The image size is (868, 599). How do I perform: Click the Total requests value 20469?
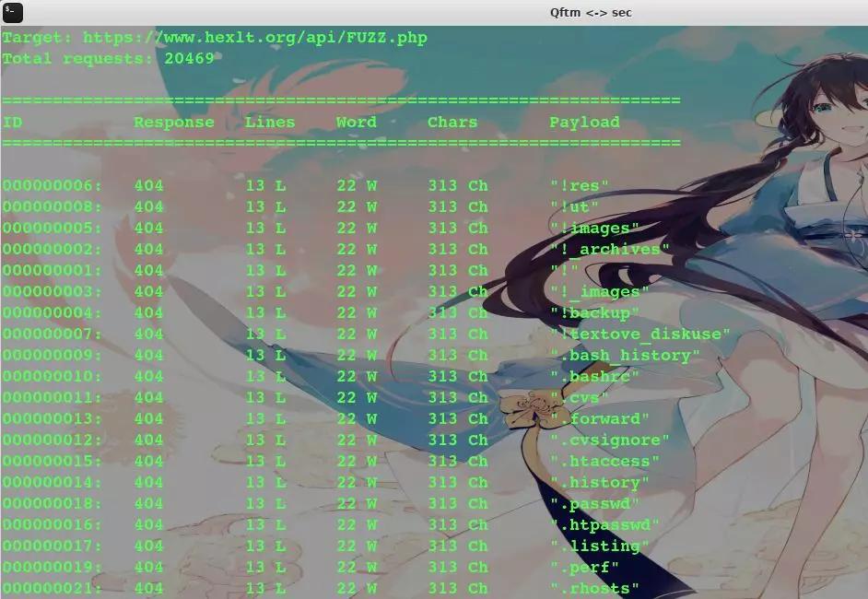click(x=189, y=59)
